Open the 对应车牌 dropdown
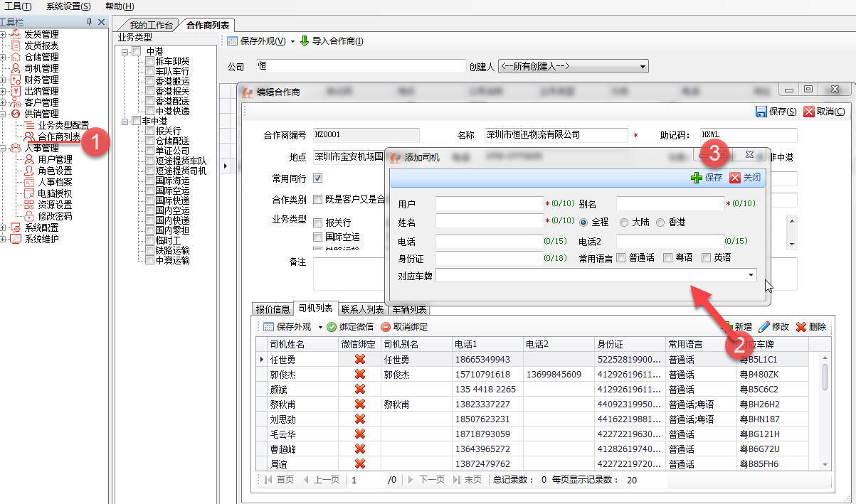Screen dimensions: 856x504 coord(751,275)
